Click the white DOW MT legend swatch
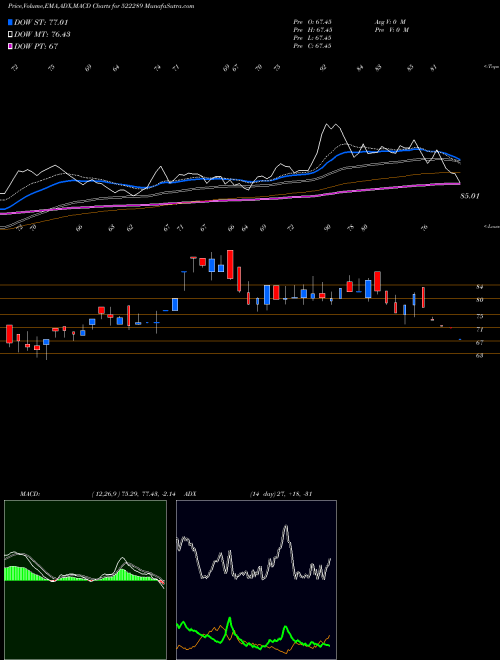Screen dimensions: 500x660 point(10,34)
